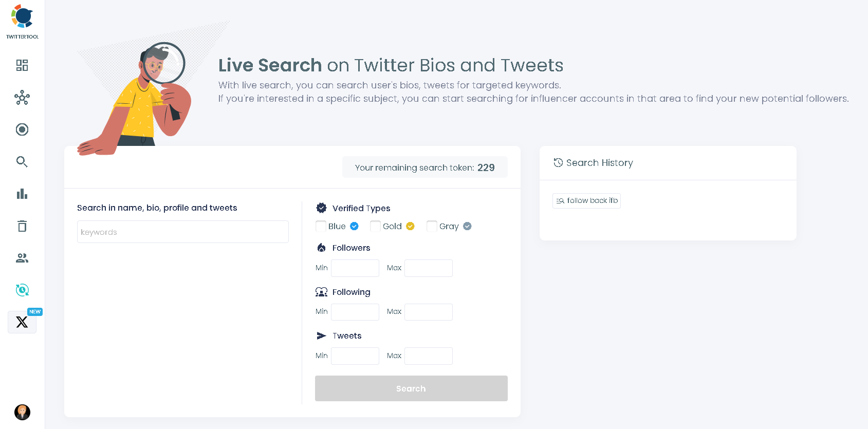Screen dimensions: 868x429
Task: Open the followers tool in the sidebar
Action: (x=22, y=258)
